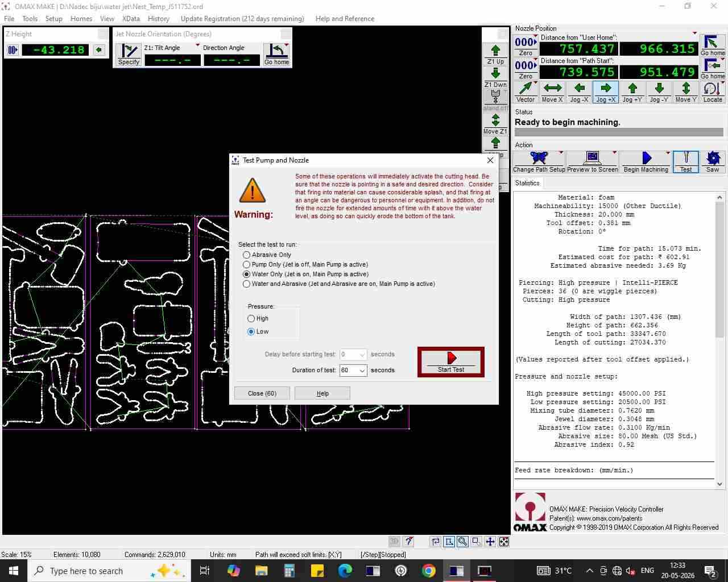
Task: Click Go home in Jet Nozzle Orientation
Action: tap(276, 55)
